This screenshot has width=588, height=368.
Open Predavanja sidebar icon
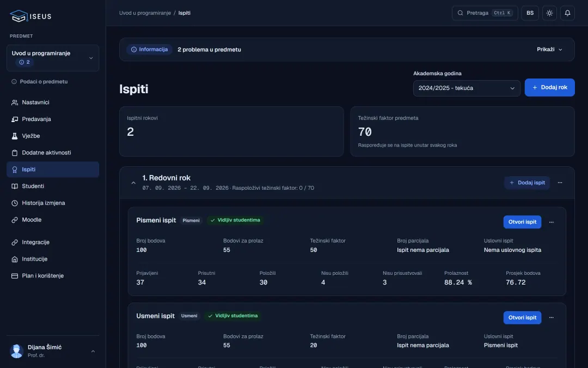[x=15, y=119]
